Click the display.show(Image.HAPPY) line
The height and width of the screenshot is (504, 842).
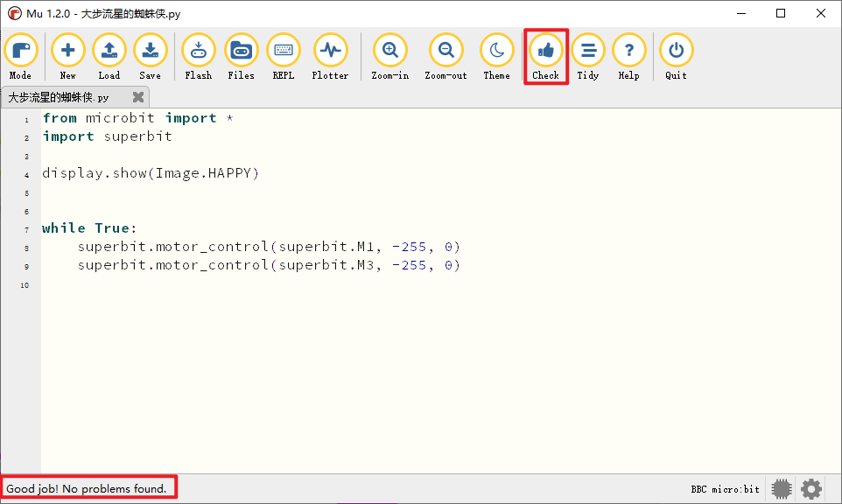[151, 173]
